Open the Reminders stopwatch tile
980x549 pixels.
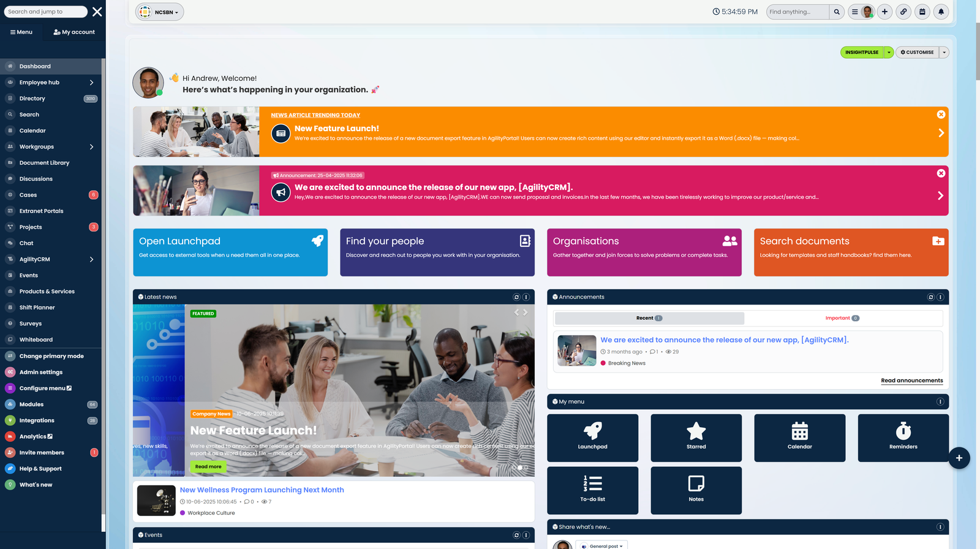(x=903, y=437)
